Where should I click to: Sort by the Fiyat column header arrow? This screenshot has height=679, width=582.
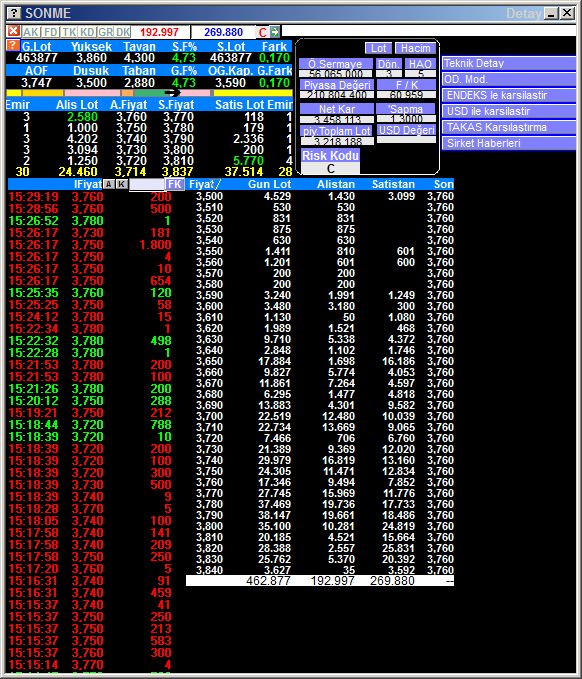click(215, 184)
